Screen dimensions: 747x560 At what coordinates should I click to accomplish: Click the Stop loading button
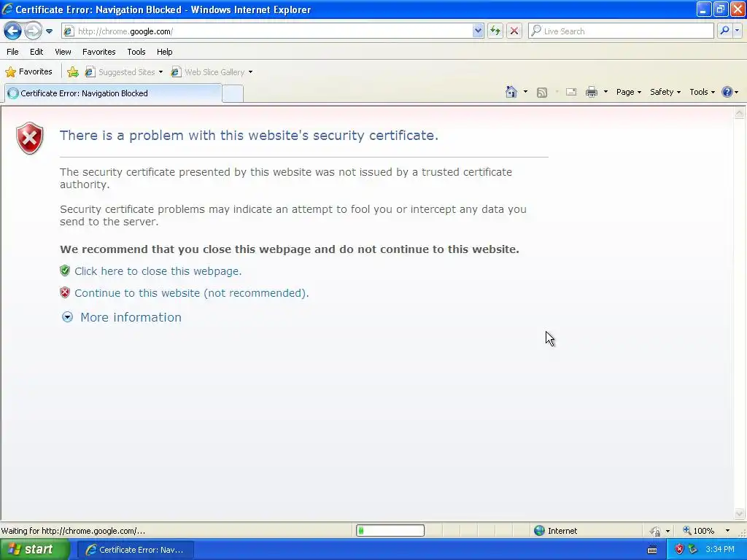point(514,31)
